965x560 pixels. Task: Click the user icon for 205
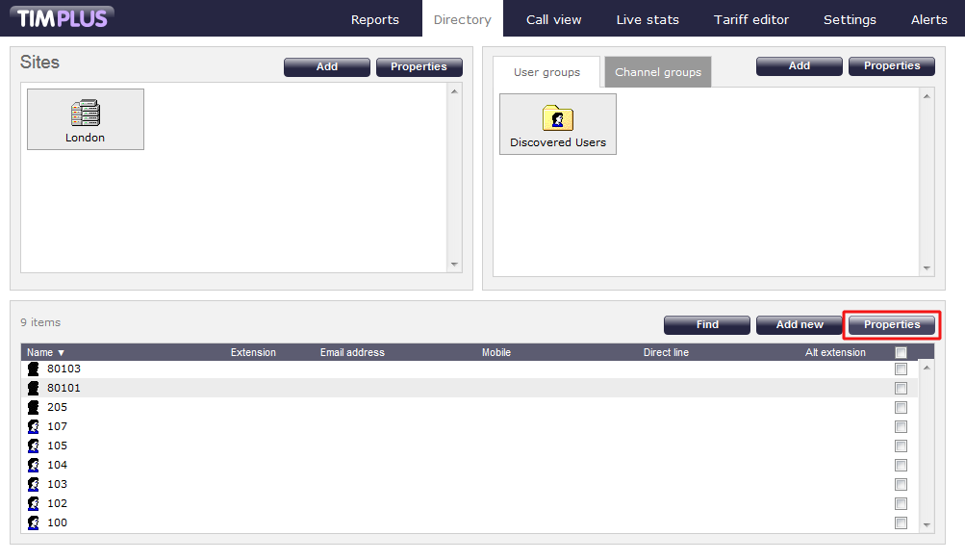[33, 407]
